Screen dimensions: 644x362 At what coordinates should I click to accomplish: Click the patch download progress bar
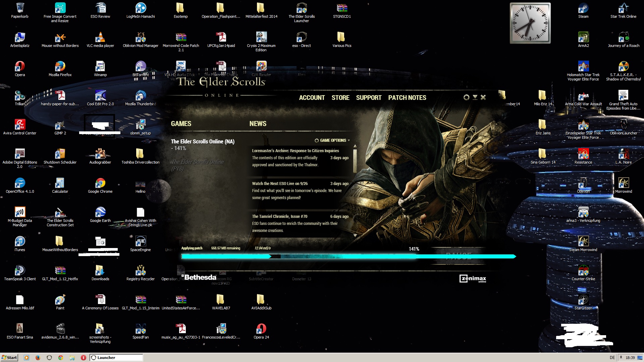348,256
